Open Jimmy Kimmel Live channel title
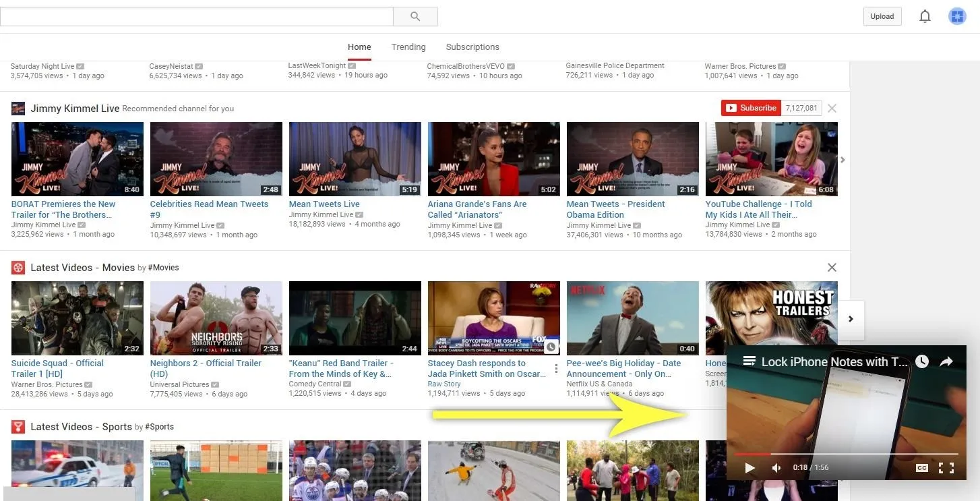The height and width of the screenshot is (501, 980). 75,109
